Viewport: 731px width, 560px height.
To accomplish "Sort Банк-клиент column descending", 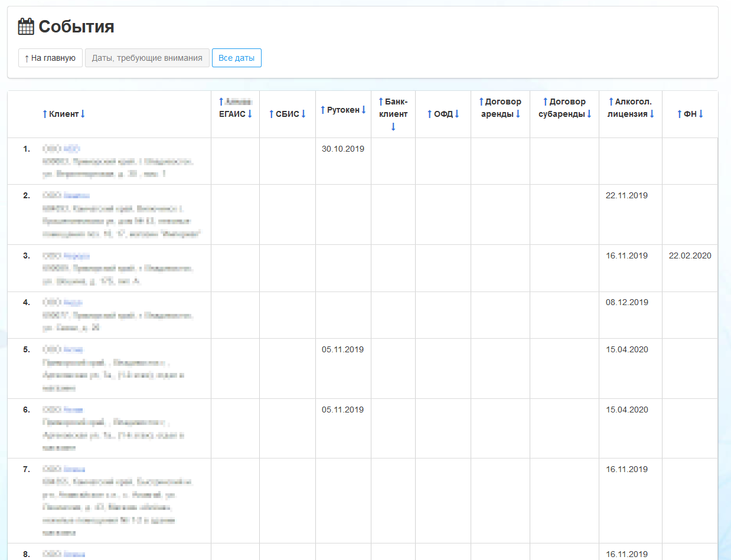I will (393, 126).
